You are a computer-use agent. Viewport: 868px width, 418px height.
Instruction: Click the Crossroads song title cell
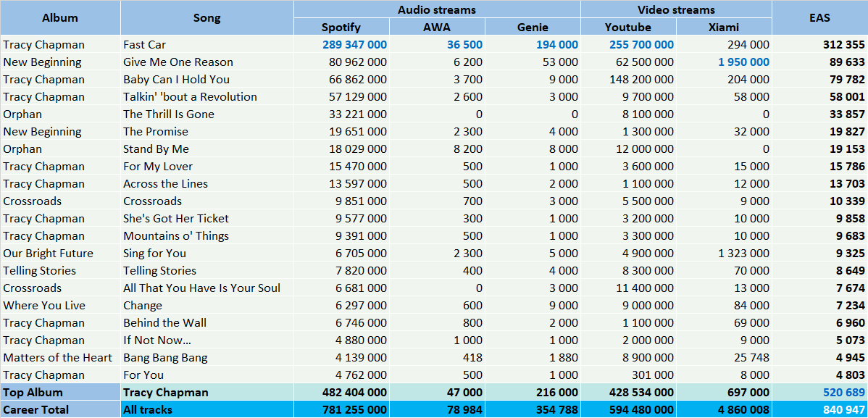[x=207, y=201]
